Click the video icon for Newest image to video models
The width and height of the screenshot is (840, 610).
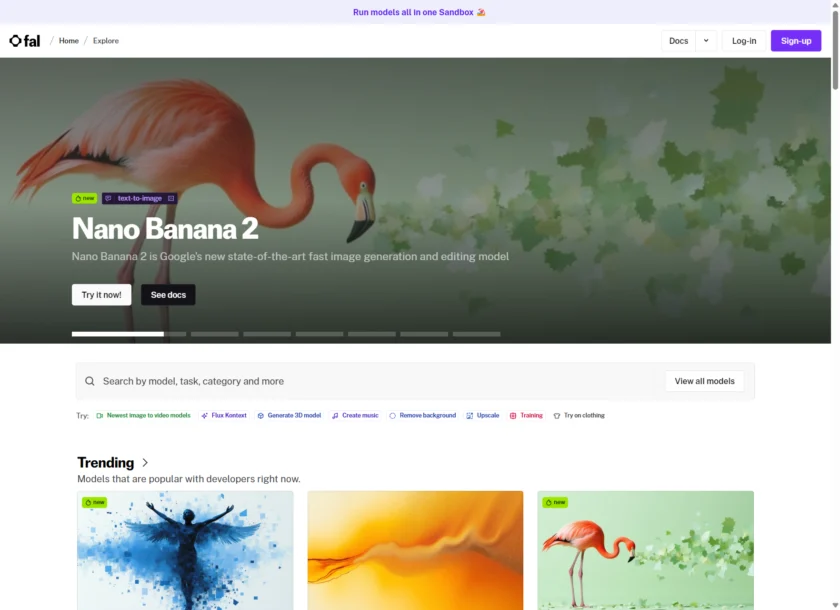pyautogui.click(x=100, y=415)
